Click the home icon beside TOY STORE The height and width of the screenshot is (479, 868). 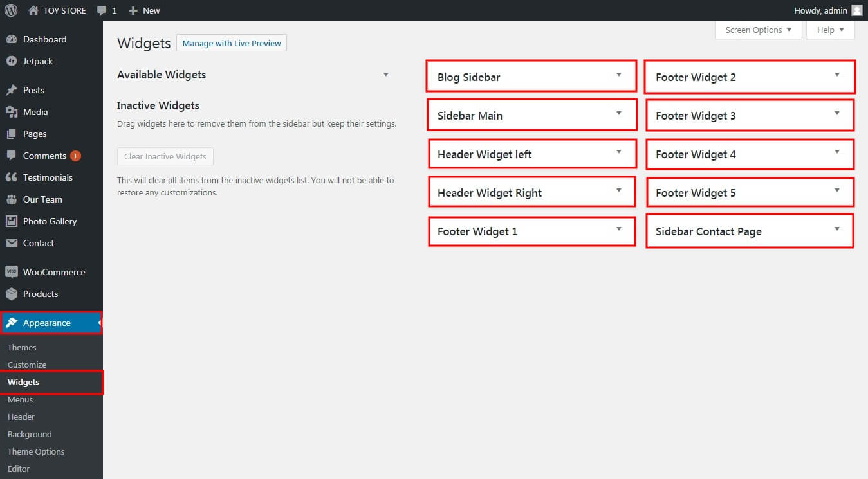[x=33, y=10]
